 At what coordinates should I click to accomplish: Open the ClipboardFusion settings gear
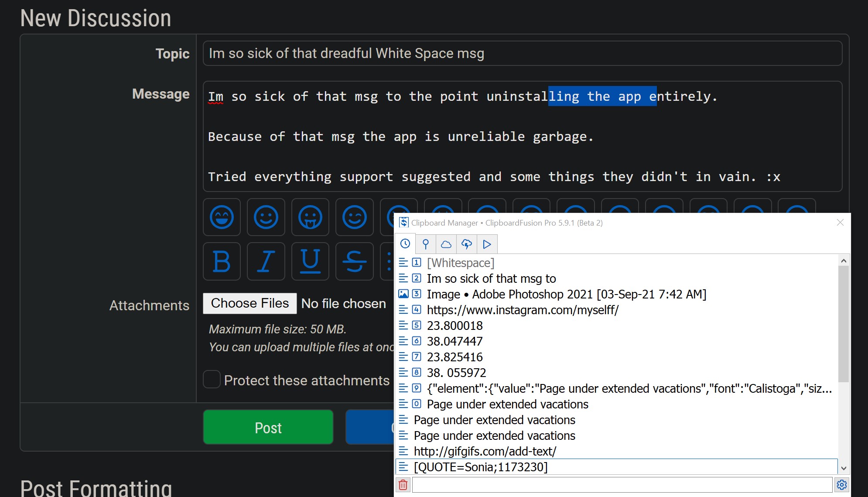[842, 485]
